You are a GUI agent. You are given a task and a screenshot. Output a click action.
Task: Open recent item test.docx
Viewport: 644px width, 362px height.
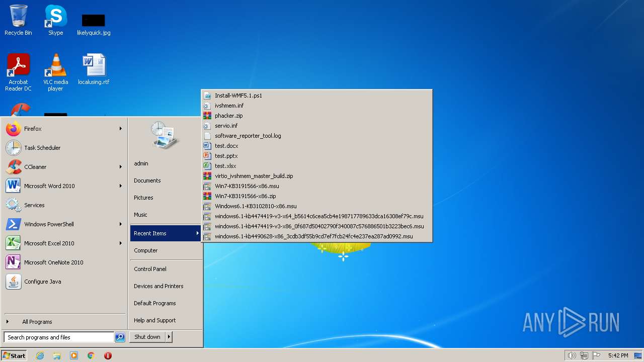316,146
